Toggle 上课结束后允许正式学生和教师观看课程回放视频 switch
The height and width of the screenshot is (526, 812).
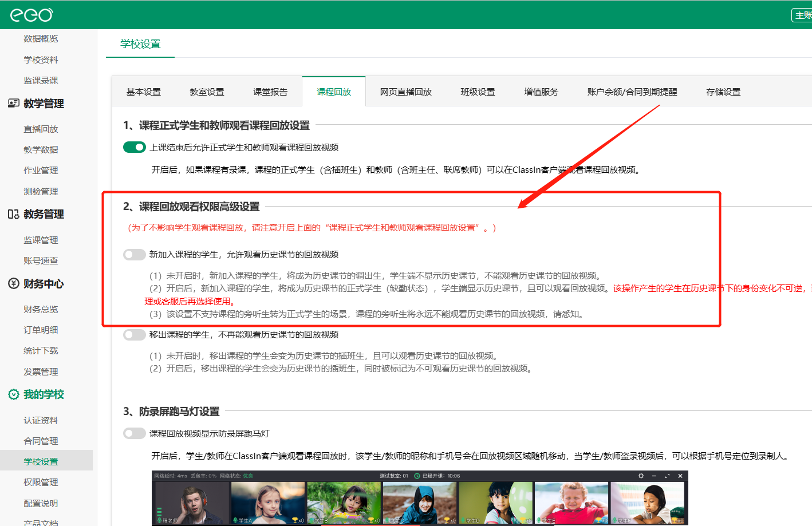click(x=135, y=147)
